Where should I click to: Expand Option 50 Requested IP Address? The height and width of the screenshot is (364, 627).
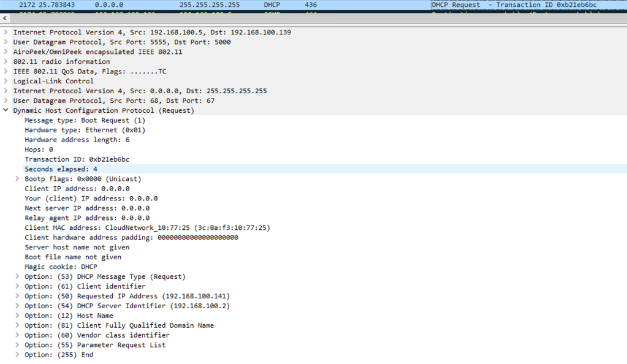tap(18, 296)
